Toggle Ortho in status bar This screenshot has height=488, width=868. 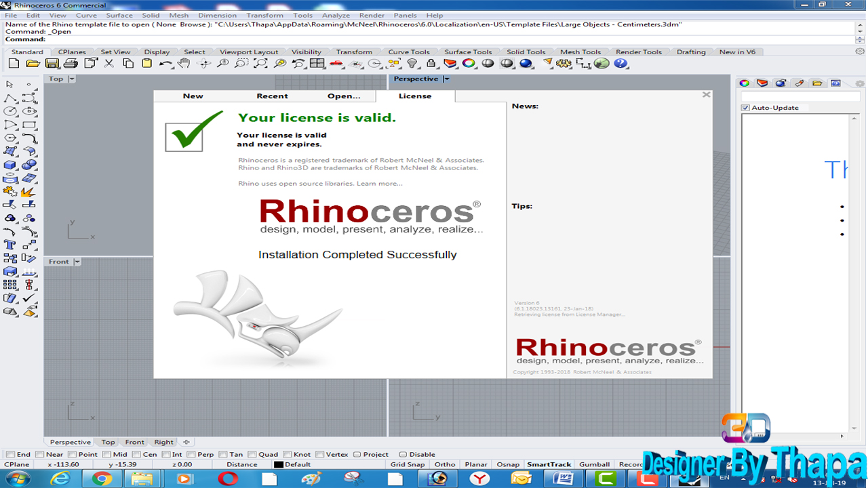point(445,464)
